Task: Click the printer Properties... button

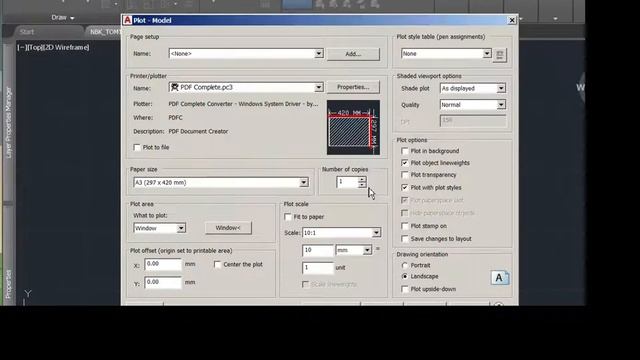Action: coord(353,87)
